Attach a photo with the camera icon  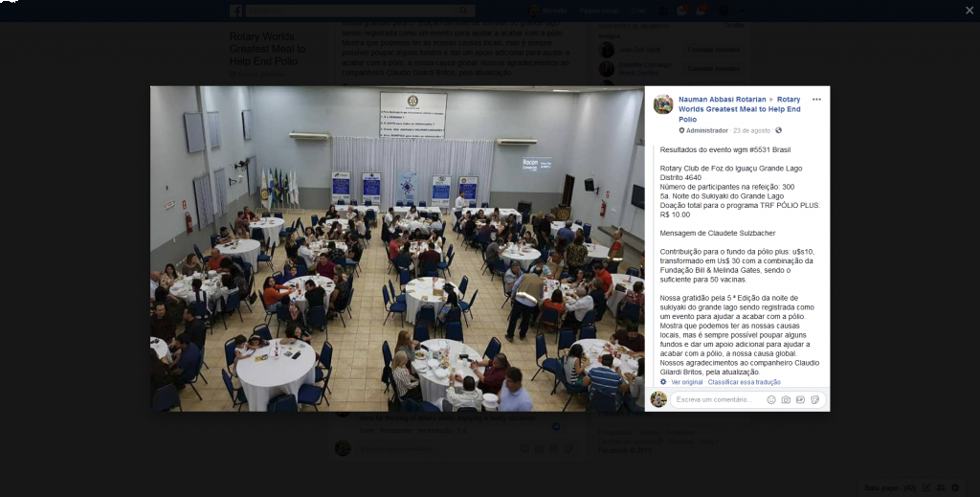pos(786,399)
